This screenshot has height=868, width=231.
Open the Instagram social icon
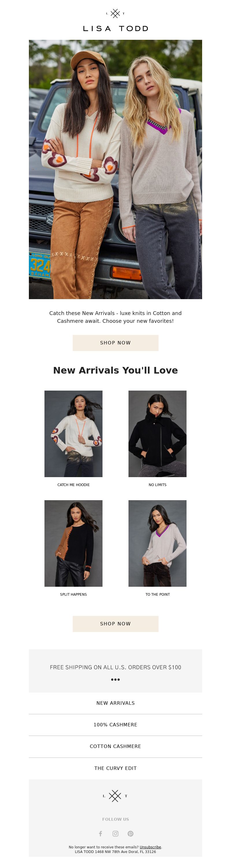pos(115,833)
